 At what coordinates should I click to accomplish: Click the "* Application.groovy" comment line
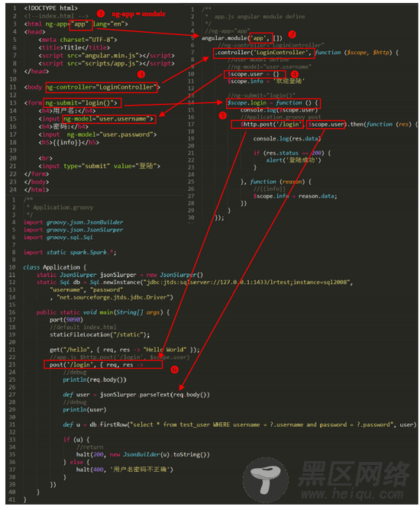click(x=60, y=207)
